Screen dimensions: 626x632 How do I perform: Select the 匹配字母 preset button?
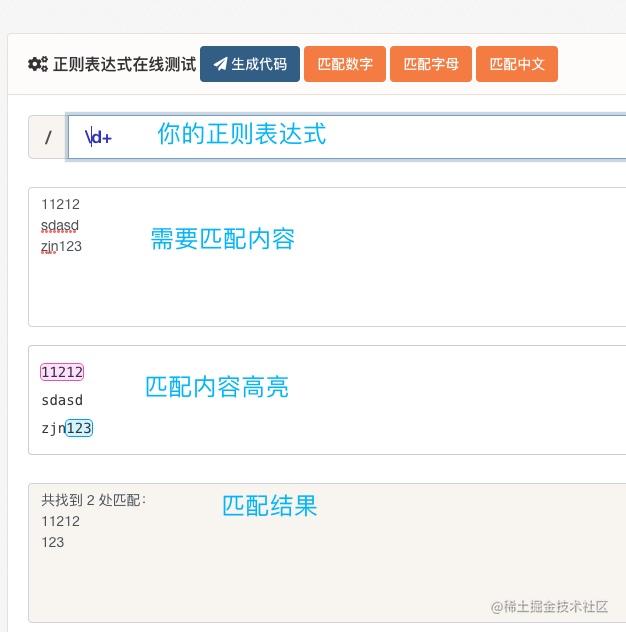point(431,64)
